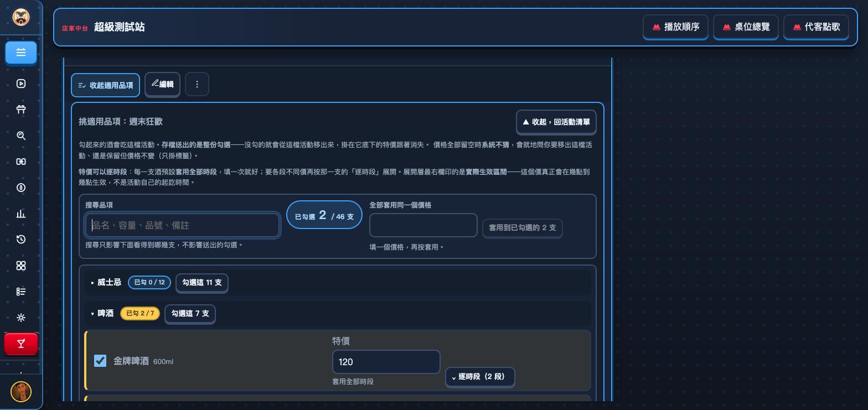The width and height of the screenshot is (868, 410).
Task: Open the three-dot more options menu
Action: coord(197,84)
